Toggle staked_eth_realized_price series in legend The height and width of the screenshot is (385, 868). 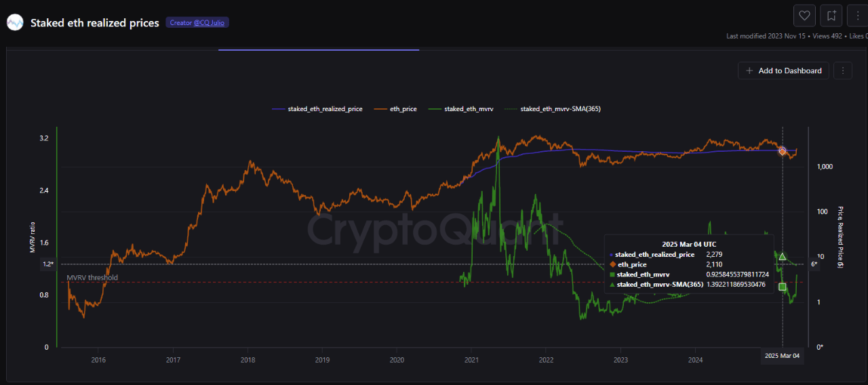[x=317, y=108]
